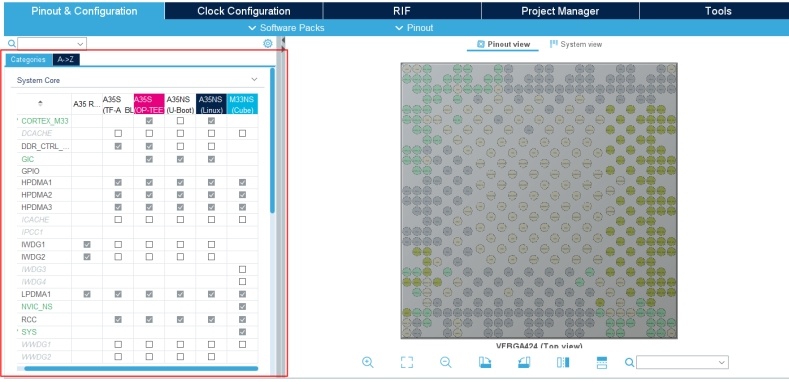Click the zoom in magnifier icon
Image resolution: width=789 pixels, height=382 pixels.
(x=368, y=362)
